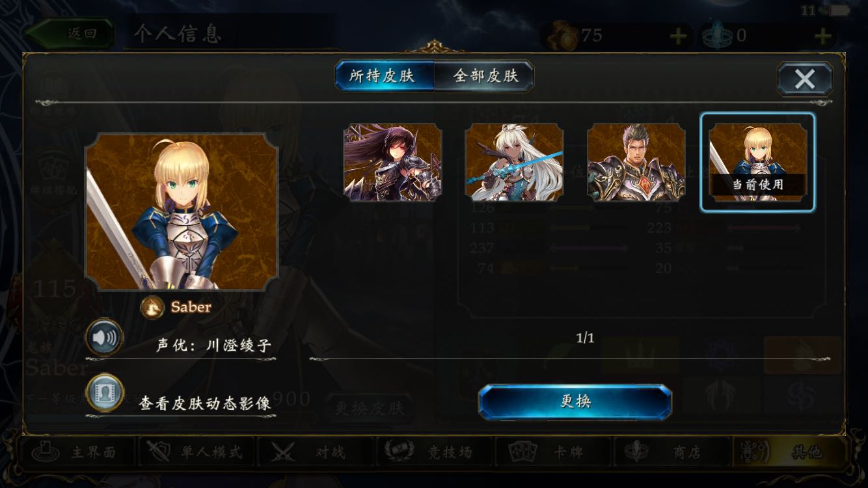Click the gold coin currency icon
This screenshot has width=868, height=488.
click(563, 36)
